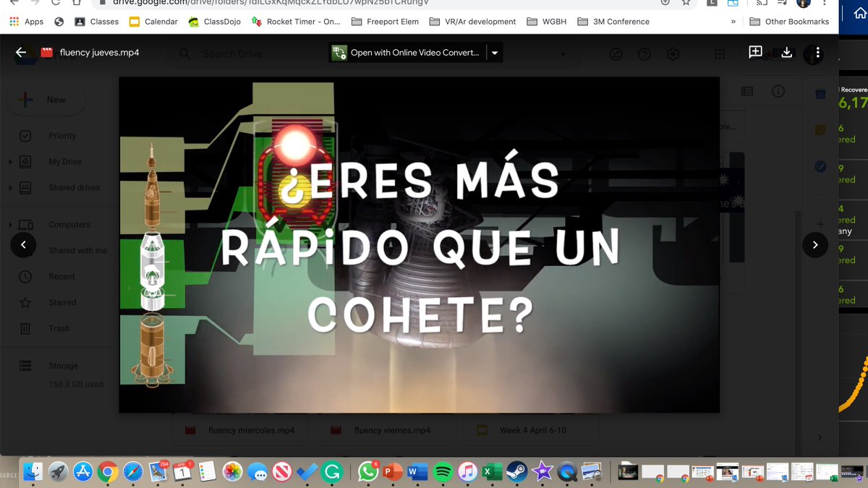Open the Calendar app in dock
This screenshot has width=868, height=488.
182,472
